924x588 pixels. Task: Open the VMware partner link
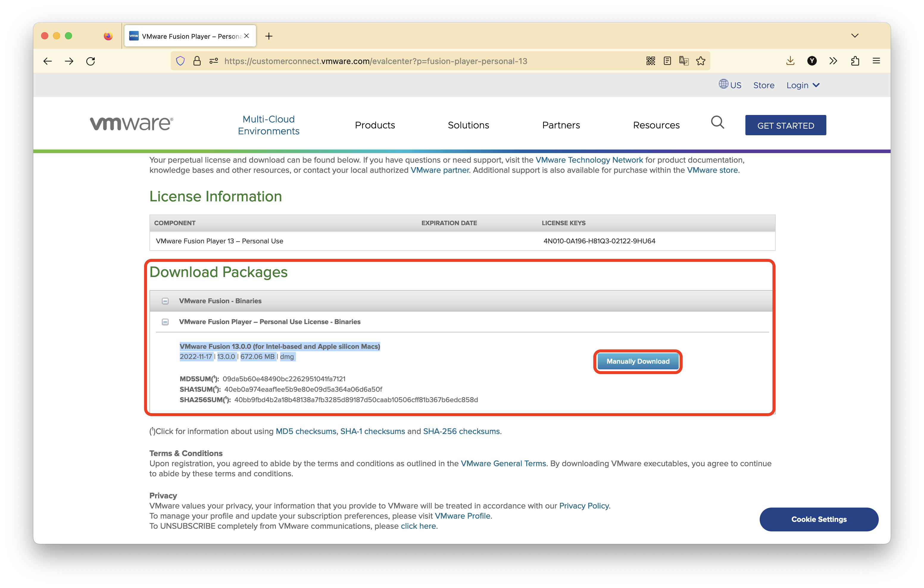(x=440, y=170)
